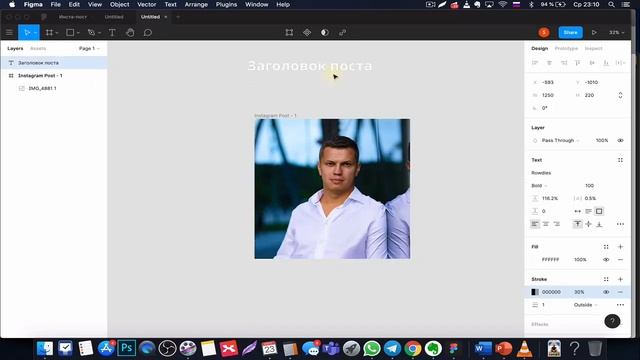Open the Figma main hamburger menu
This screenshot has height=360, width=640.
[x=9, y=32]
